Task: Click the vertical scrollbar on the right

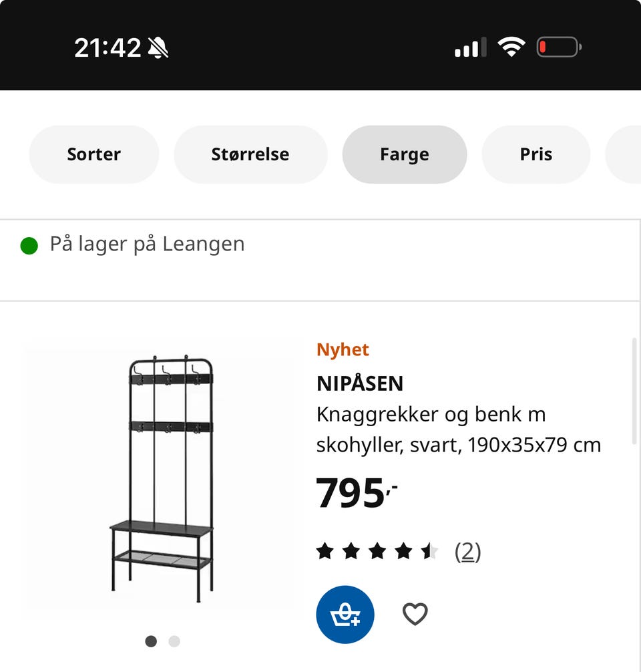Action: coord(634,391)
